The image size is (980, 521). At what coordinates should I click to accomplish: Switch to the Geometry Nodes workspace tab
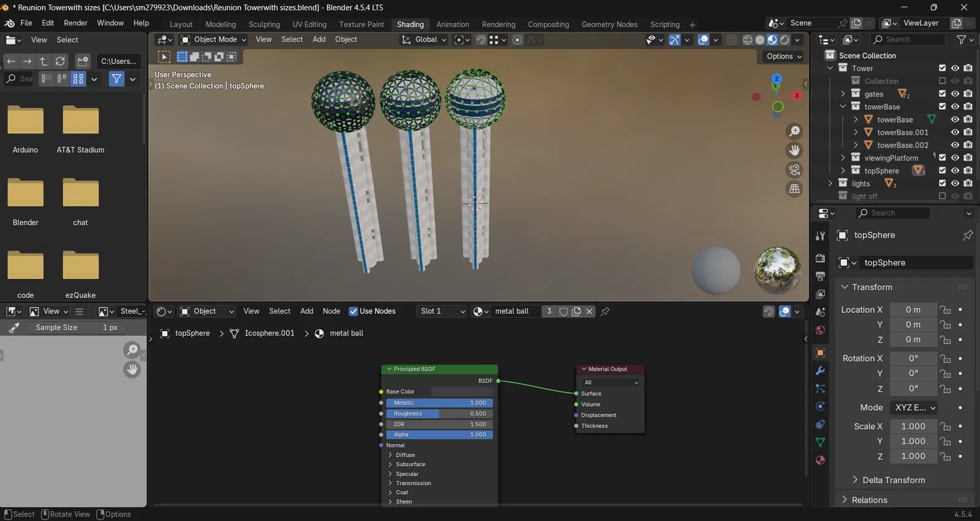(609, 25)
